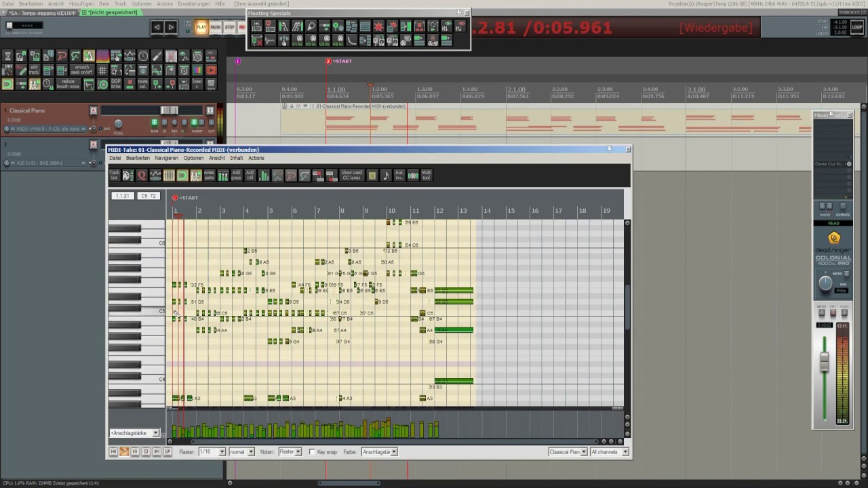Image resolution: width=868 pixels, height=488 pixels.
Task: Adjust the mixer channel volume fader
Action: coord(825,362)
